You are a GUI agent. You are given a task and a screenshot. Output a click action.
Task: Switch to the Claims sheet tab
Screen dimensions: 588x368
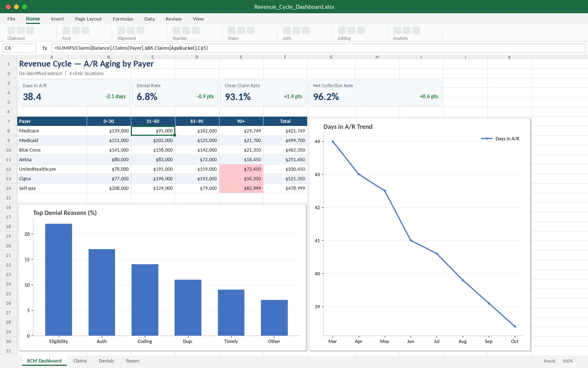80,361
